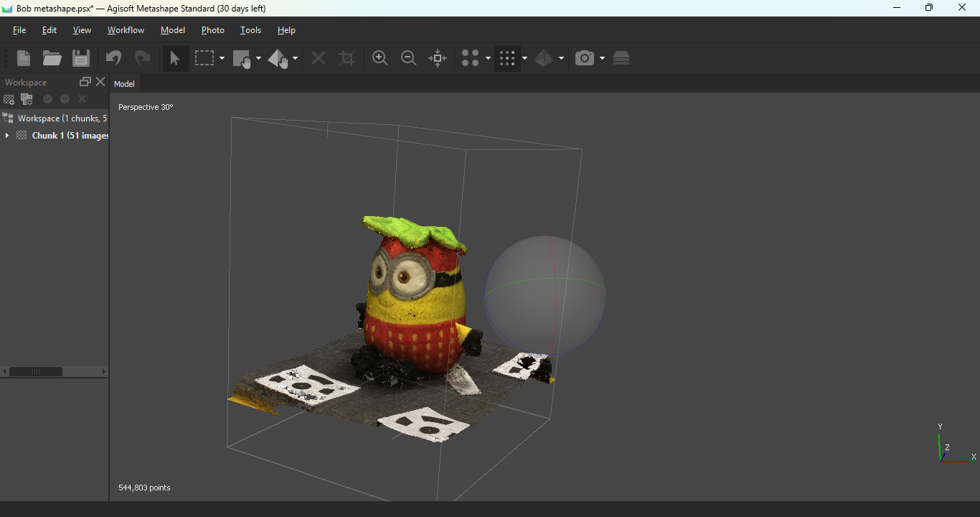Open the Workflow menu
Image resolution: width=980 pixels, height=517 pixels.
tap(126, 30)
